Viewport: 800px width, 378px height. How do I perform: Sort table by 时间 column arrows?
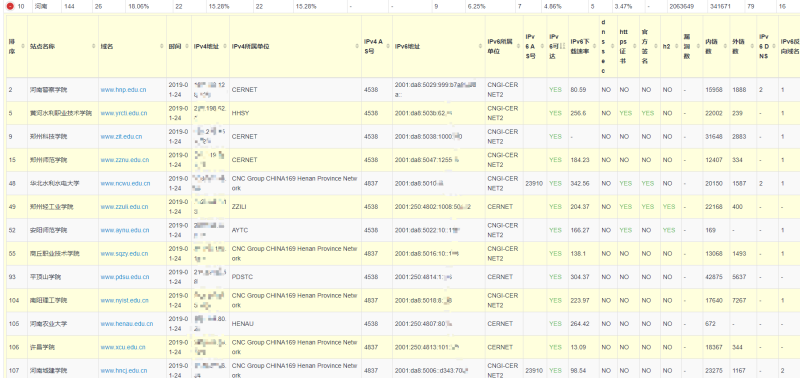(x=187, y=46)
